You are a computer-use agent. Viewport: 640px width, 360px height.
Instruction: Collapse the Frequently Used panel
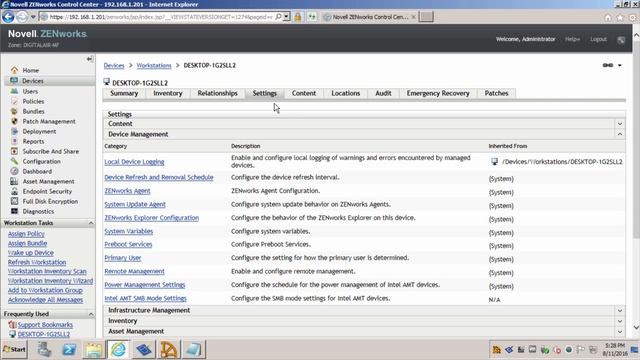[91, 314]
